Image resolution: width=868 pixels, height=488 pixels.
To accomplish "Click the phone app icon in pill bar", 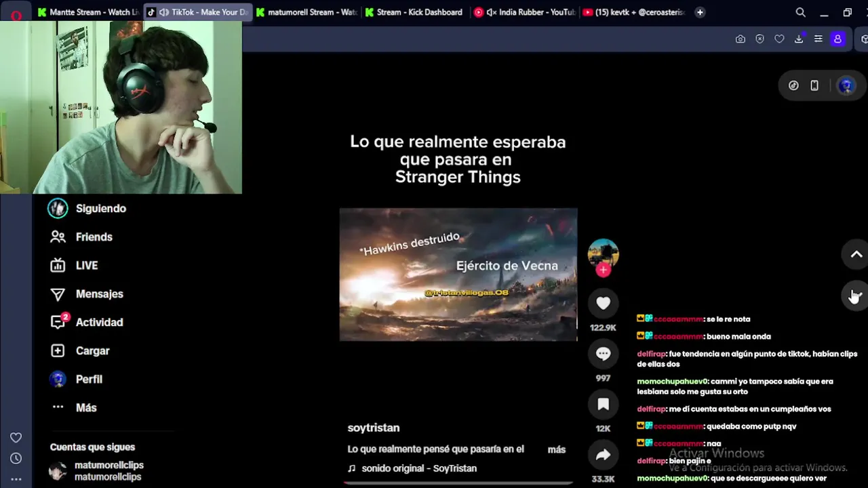I will [x=814, y=85].
